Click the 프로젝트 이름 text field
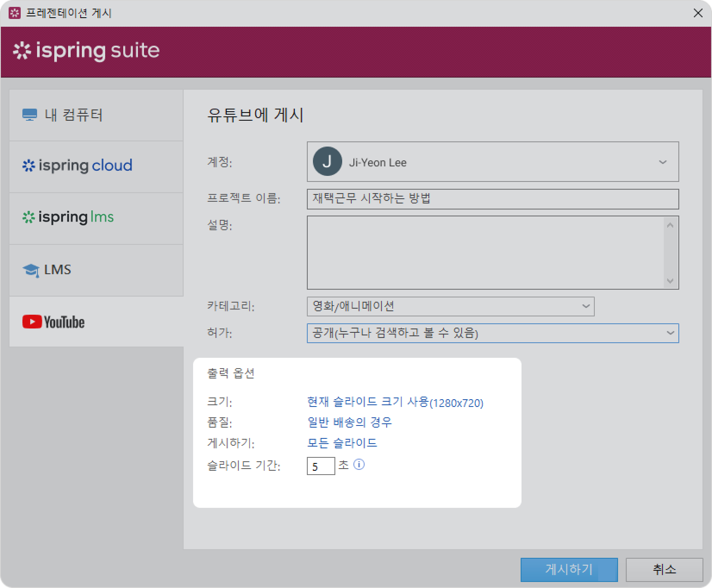Image resolution: width=712 pixels, height=588 pixels. (x=492, y=199)
